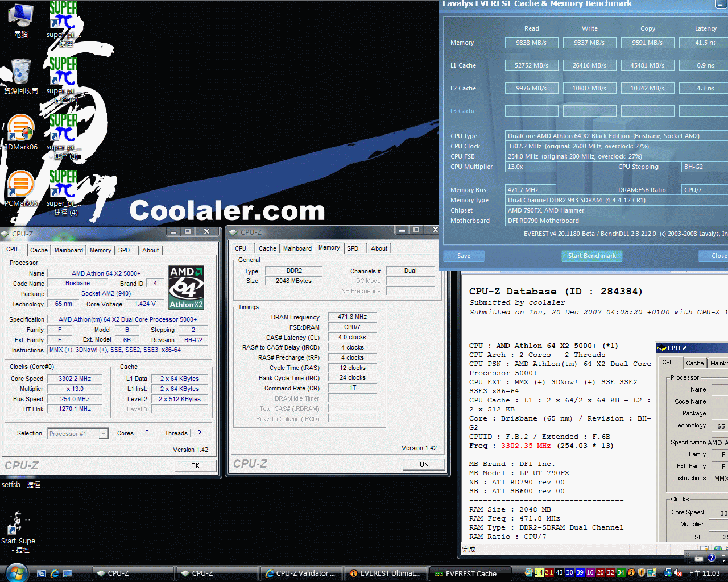Click the CPU-Z Database ID 284384 heading

[x=556, y=292]
